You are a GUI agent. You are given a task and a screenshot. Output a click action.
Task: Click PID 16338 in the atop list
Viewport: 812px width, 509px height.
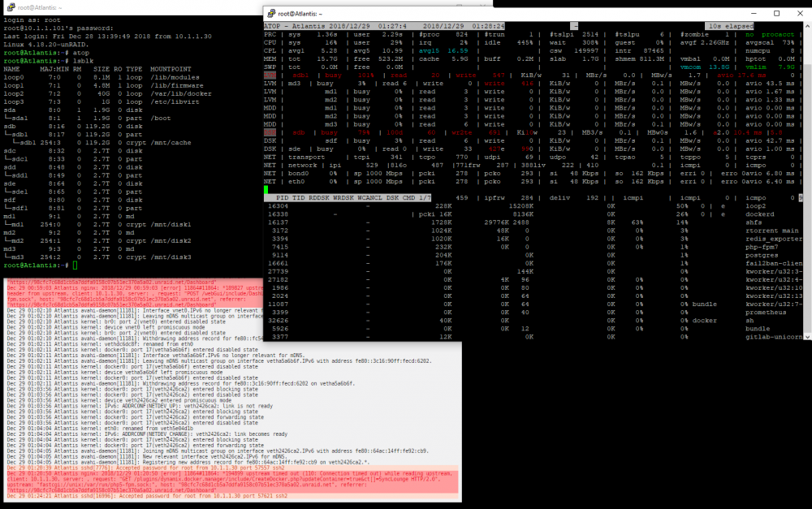278,214
